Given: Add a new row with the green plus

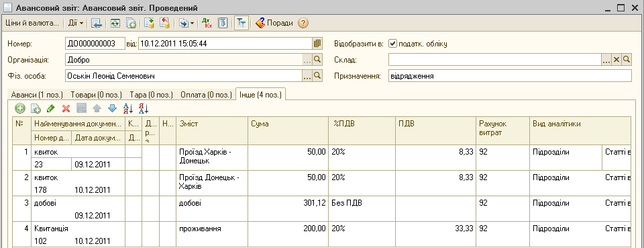Looking at the screenshot, I should pos(19,109).
